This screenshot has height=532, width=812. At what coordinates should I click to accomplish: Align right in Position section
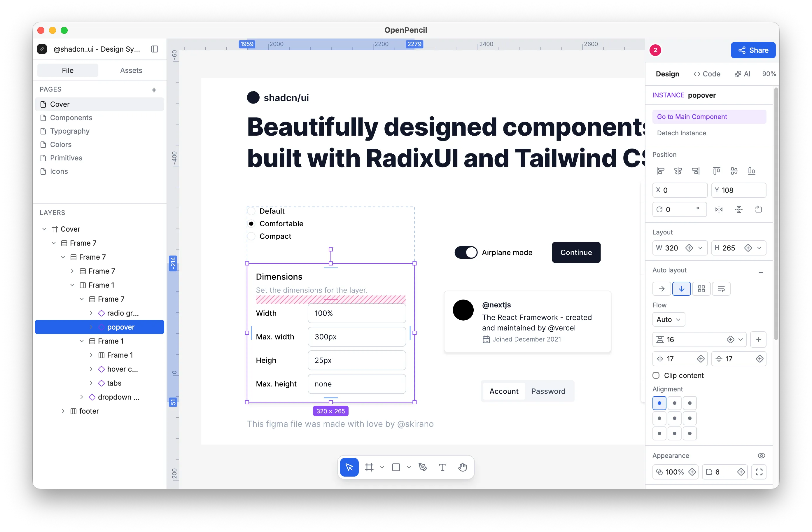click(x=696, y=171)
